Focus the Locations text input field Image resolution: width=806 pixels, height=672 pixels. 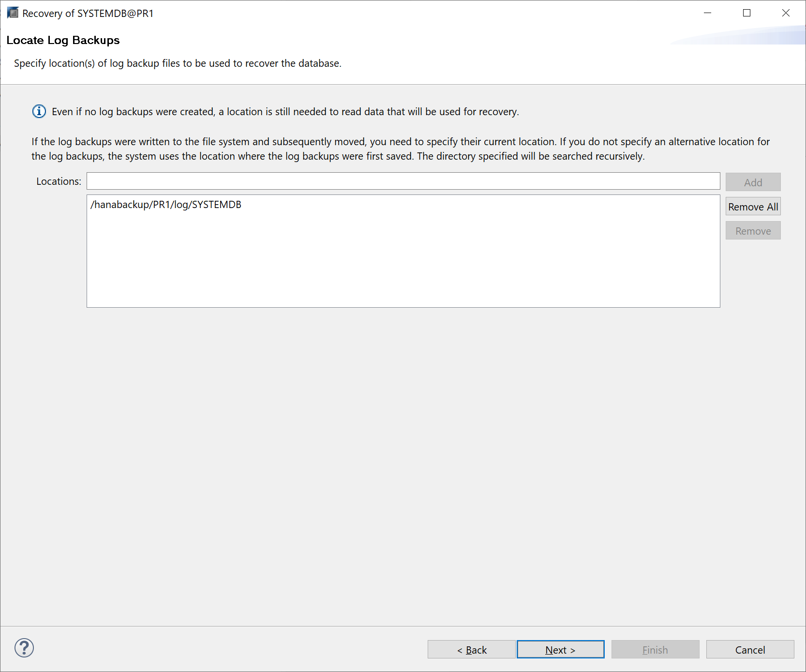click(403, 181)
